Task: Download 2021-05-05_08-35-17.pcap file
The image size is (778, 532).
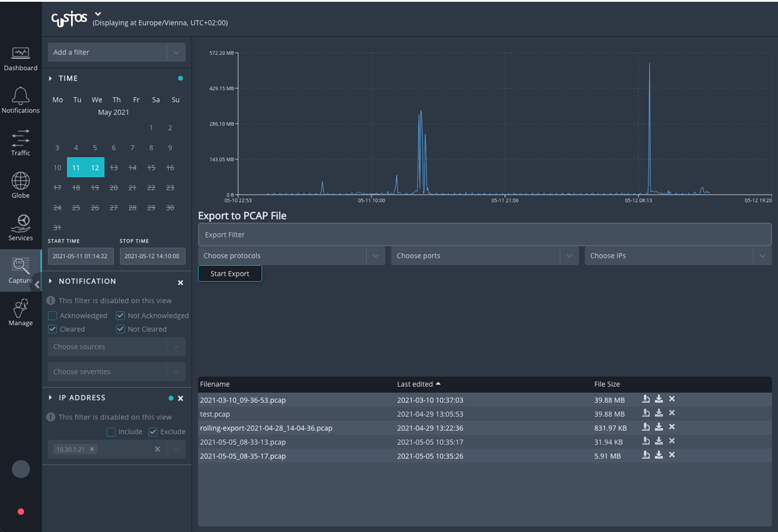Action: tap(659, 456)
